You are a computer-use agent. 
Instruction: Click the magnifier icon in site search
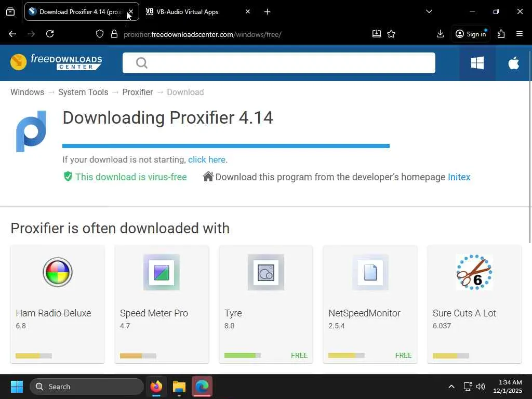(141, 63)
